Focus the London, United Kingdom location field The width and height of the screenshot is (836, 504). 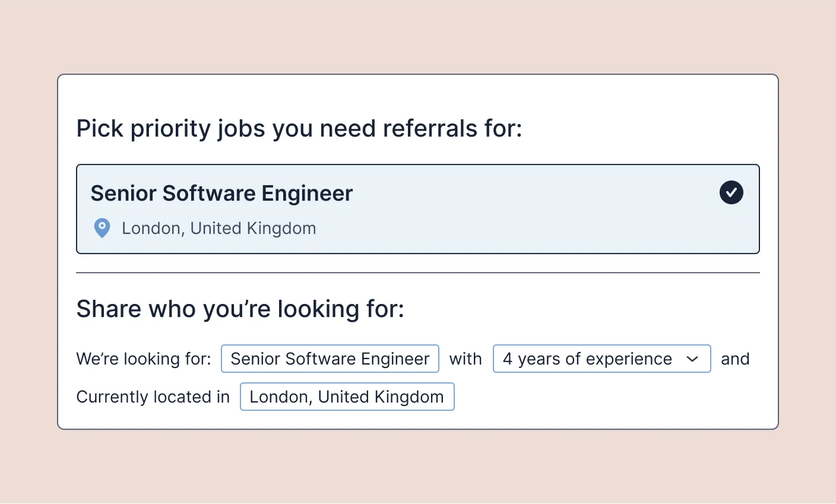coord(347,397)
